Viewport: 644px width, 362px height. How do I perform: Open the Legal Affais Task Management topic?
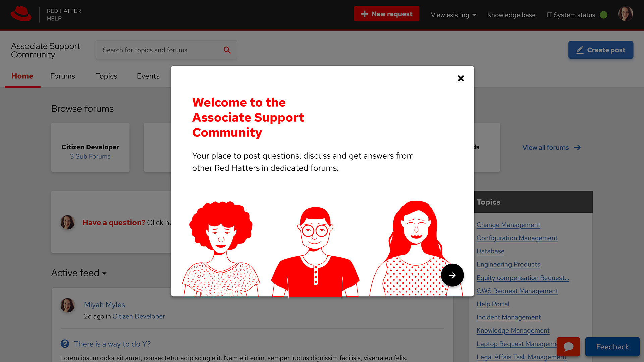point(521,357)
